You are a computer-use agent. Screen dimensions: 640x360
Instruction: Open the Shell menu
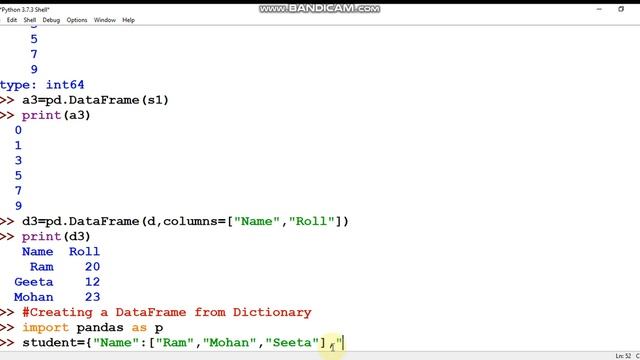pyautogui.click(x=30, y=20)
